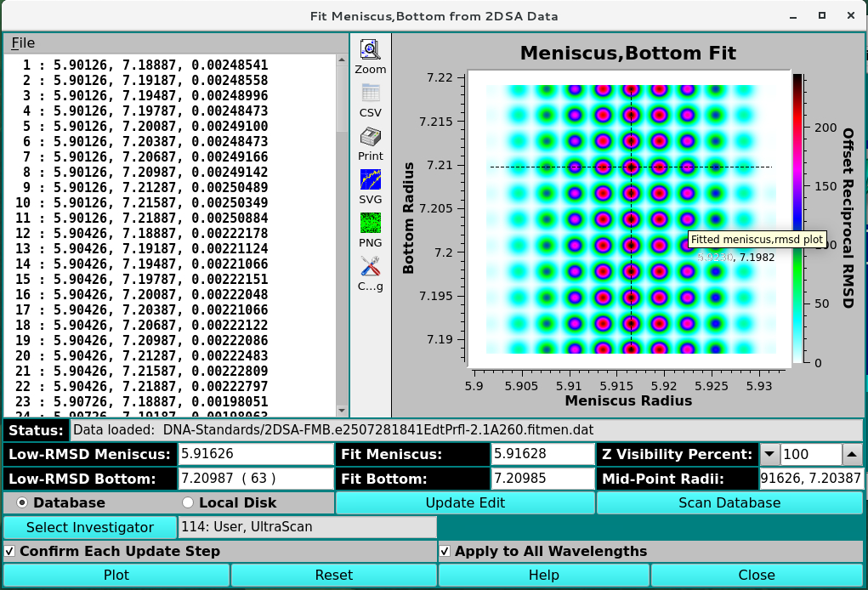Click the Update Edit button
The width and height of the screenshot is (868, 590).
pyautogui.click(x=465, y=502)
